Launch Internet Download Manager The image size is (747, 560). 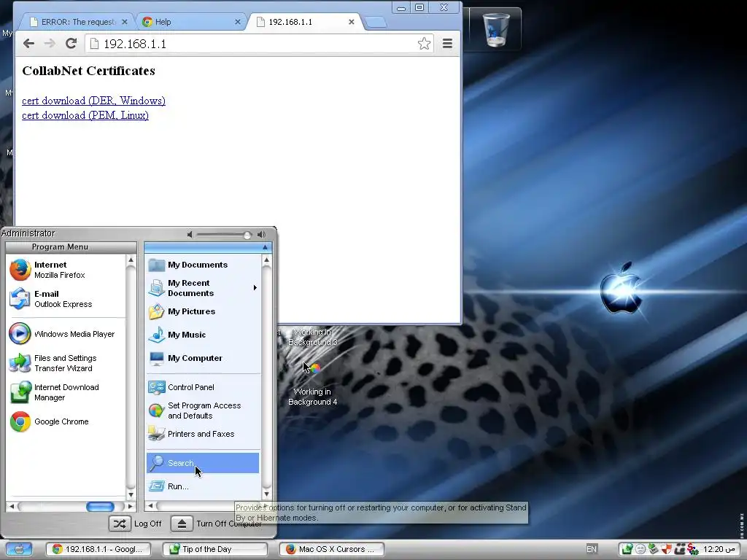[66, 392]
